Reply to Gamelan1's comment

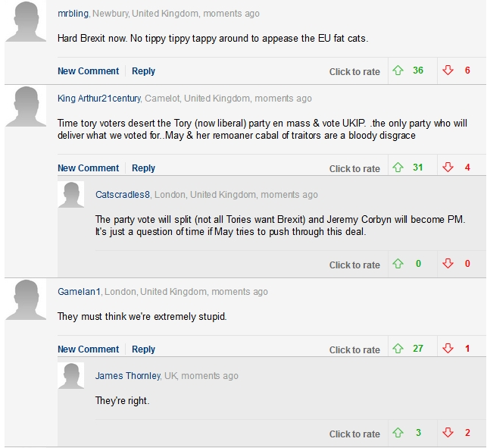click(x=143, y=349)
